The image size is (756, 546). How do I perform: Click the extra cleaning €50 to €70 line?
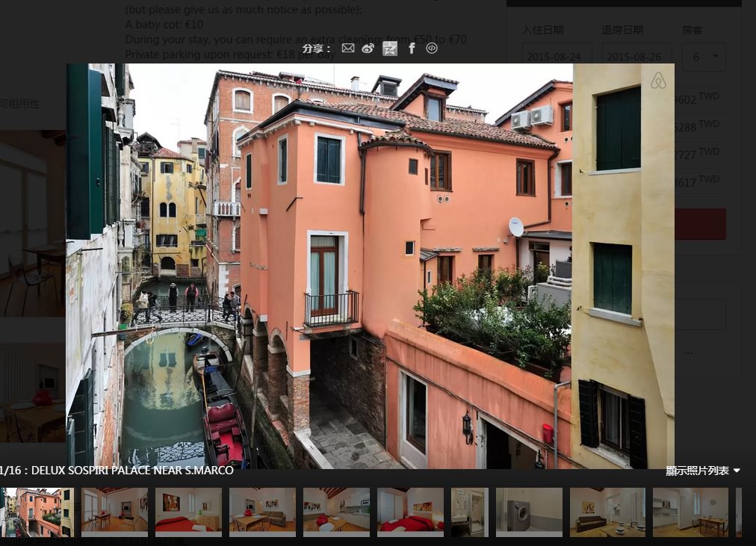296,39
